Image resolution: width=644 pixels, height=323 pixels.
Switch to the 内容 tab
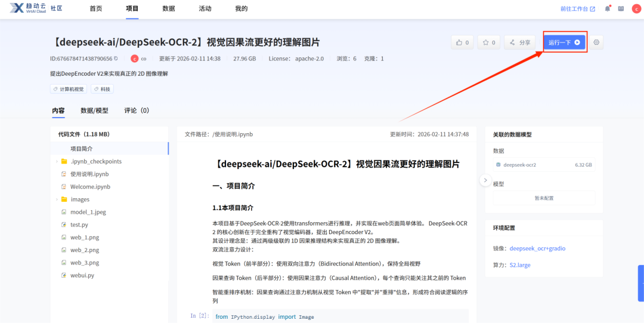pos(58,110)
